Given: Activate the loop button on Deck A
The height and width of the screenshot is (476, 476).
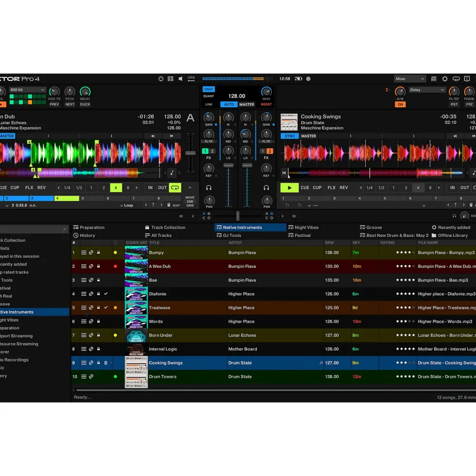Looking at the screenshot, I should pyautogui.click(x=175, y=188).
